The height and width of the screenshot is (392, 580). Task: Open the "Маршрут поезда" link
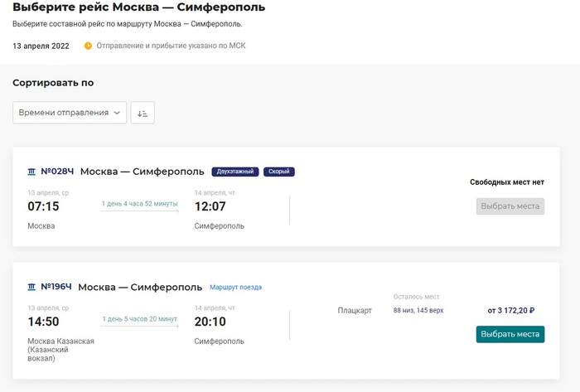point(235,288)
